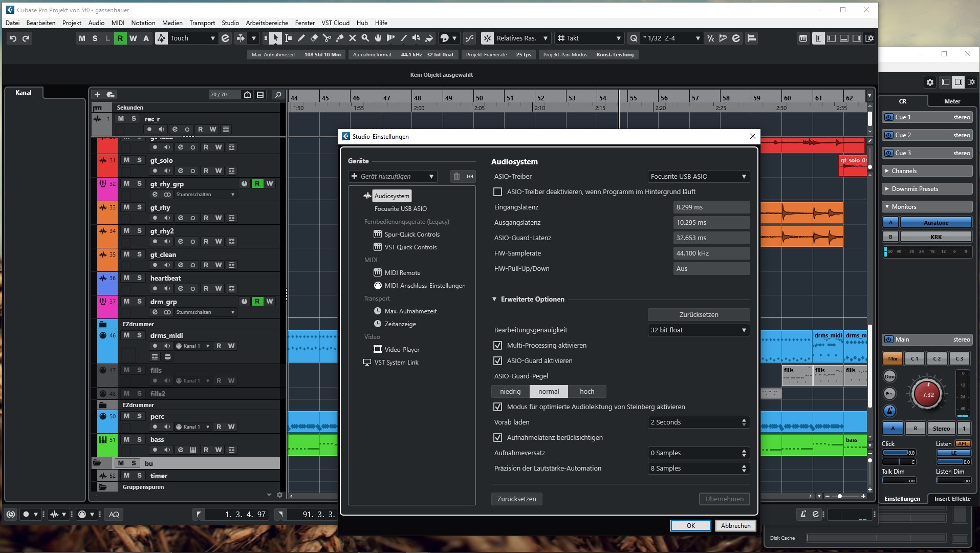Toggle Multi-Processing aktivieren checkbox
The height and width of the screenshot is (553, 980).
497,345
